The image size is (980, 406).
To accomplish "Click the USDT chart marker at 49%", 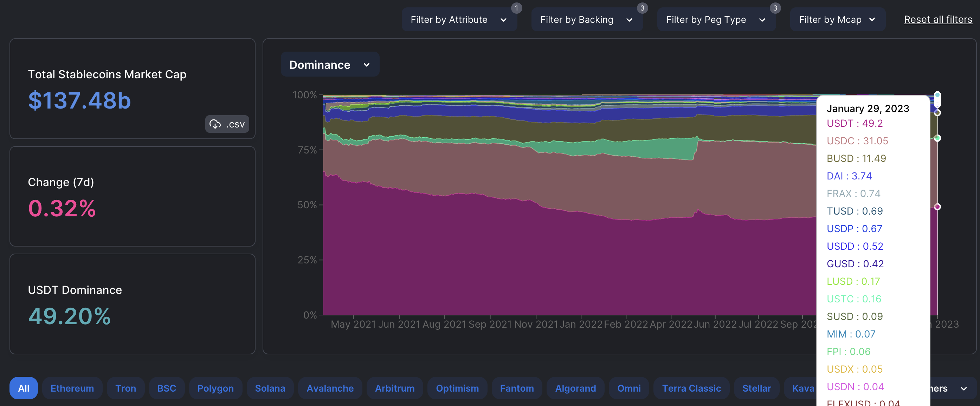I will coord(937,207).
